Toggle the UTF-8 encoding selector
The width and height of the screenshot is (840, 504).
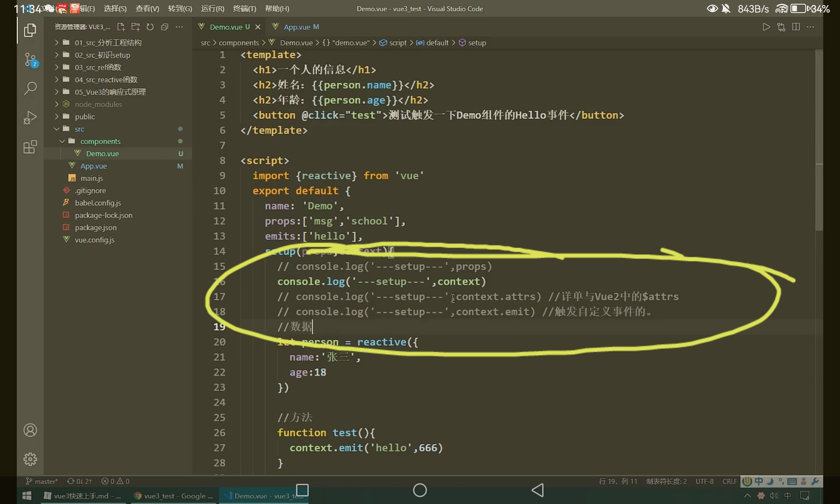point(704,481)
